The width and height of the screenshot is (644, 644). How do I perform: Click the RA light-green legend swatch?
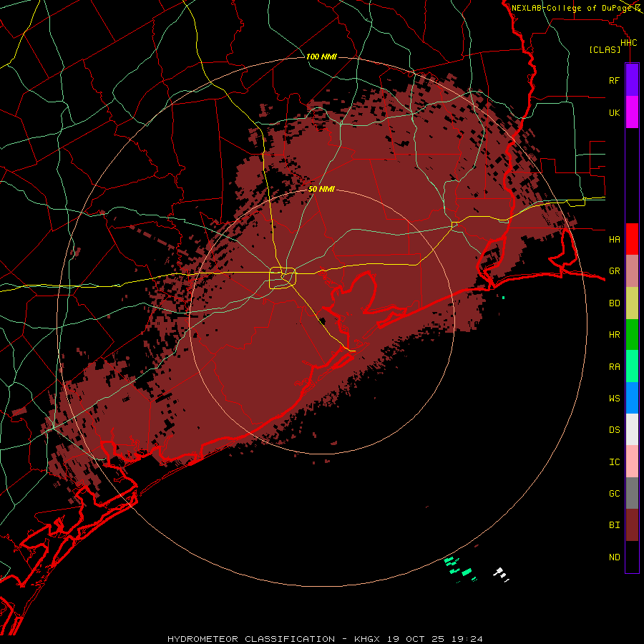(x=632, y=366)
